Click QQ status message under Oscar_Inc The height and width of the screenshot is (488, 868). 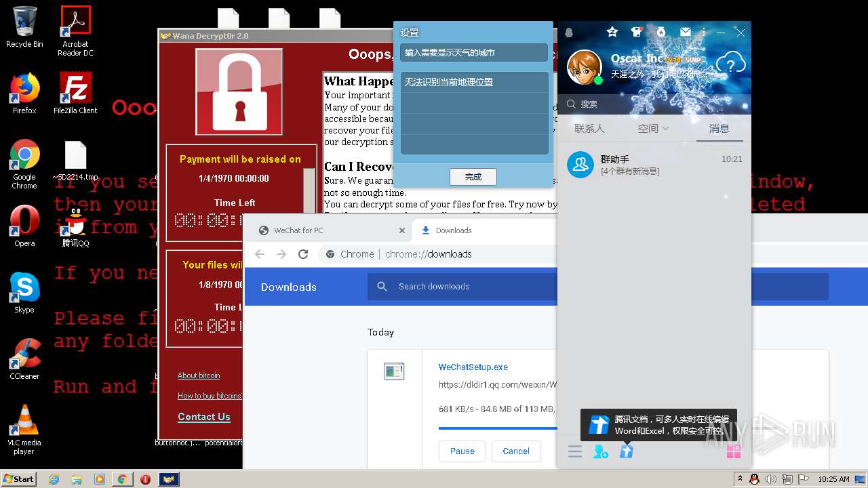pyautogui.click(x=658, y=75)
